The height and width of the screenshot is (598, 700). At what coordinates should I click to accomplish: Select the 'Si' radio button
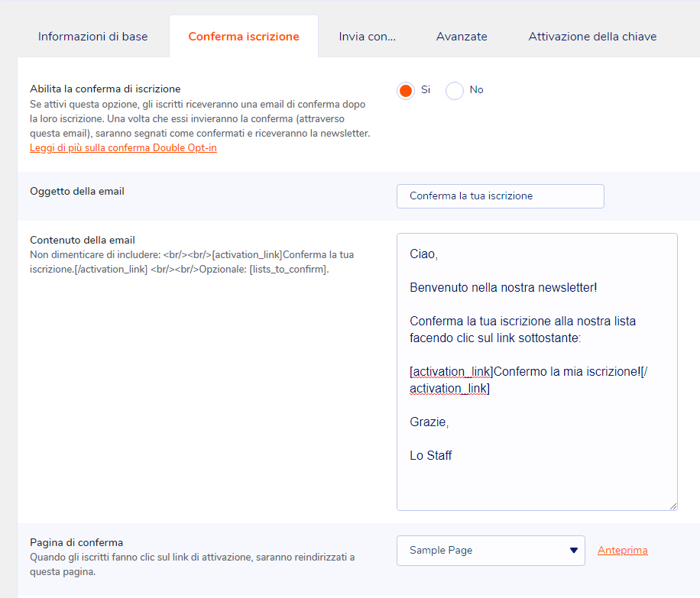(406, 91)
